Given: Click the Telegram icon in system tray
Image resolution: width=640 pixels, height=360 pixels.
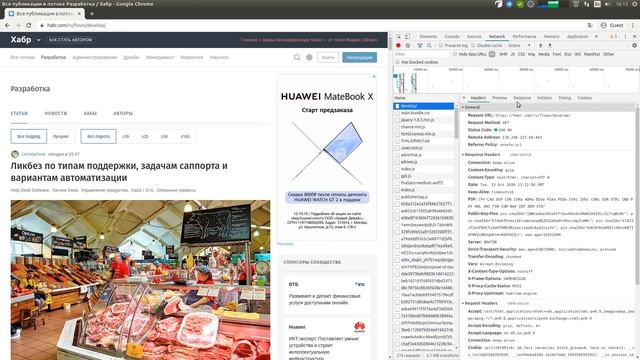Looking at the screenshot, I should tap(509, 4).
